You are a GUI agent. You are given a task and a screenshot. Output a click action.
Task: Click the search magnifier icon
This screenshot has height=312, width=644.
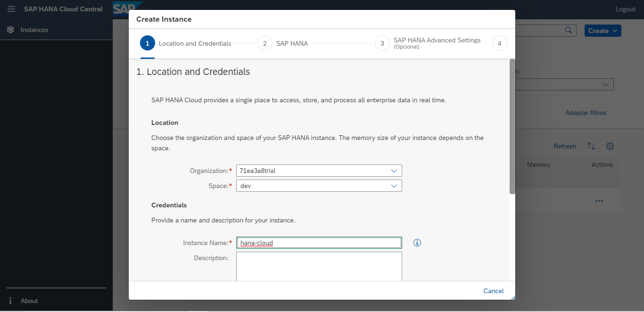568,30
